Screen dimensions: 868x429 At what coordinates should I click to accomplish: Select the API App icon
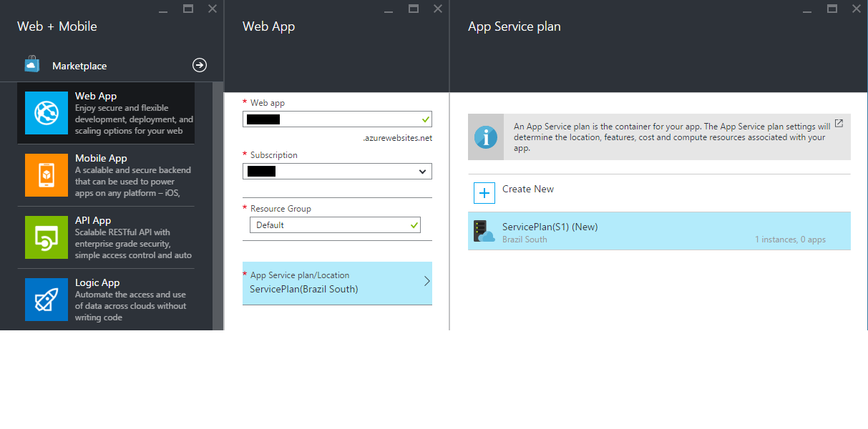point(47,237)
